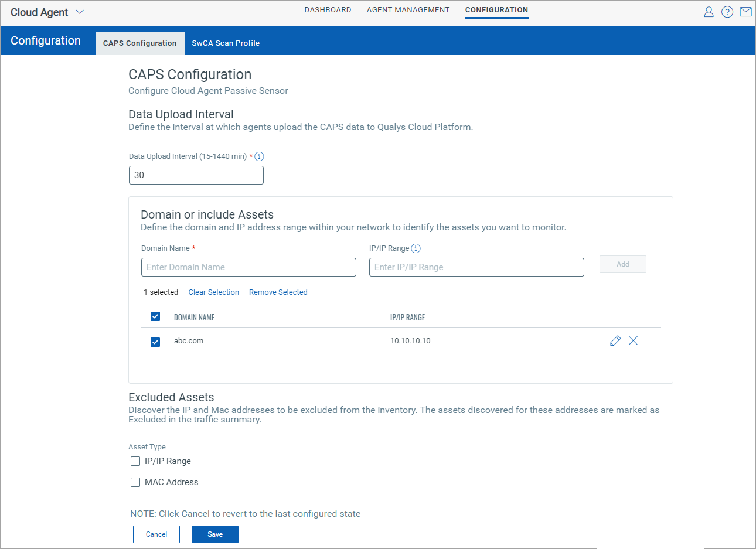The height and width of the screenshot is (549, 756).
Task: Open the mail envelope icon
Action: 745,12
